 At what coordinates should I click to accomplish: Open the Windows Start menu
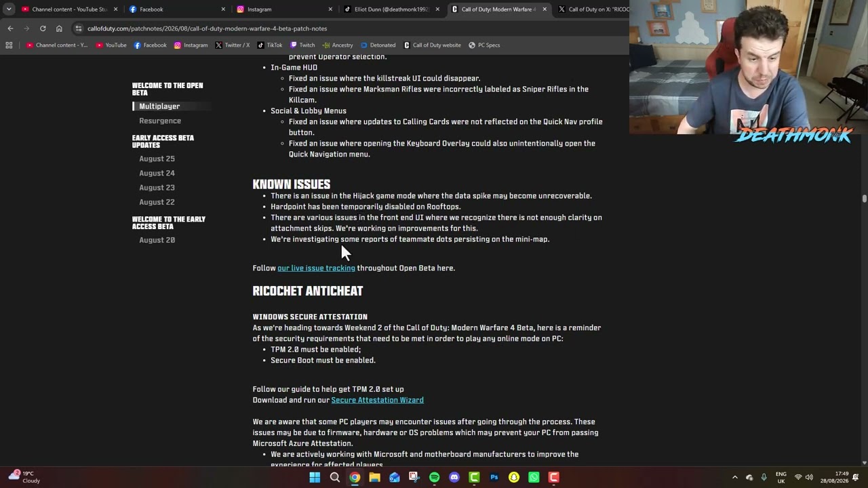click(315, 477)
